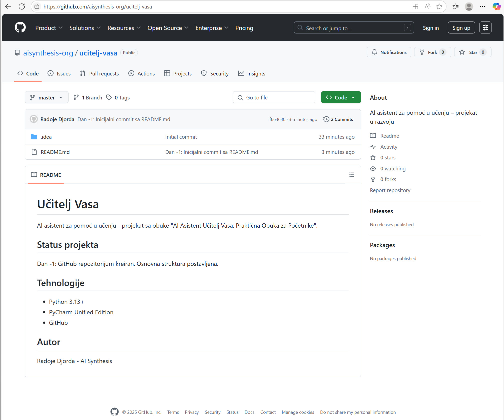
Task: Toggle the README outline list icon
Action: [x=351, y=175]
